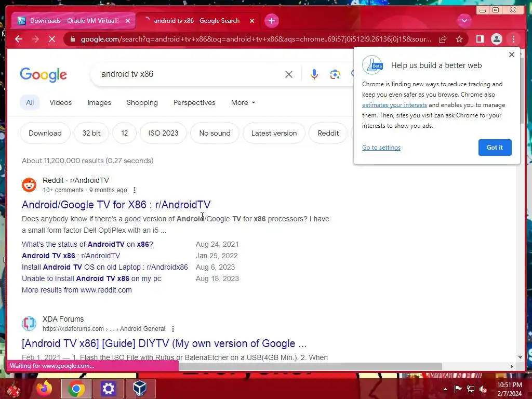Go back to the previous page

(19, 39)
